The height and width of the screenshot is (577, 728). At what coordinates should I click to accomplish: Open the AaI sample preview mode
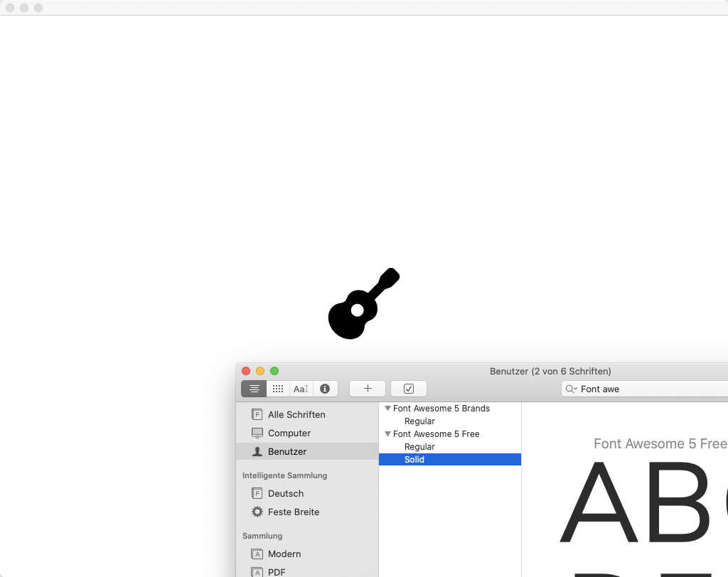(301, 389)
